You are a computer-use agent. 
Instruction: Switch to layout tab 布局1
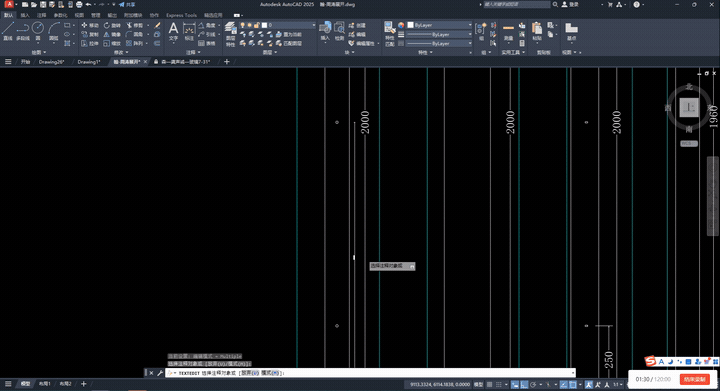click(45, 384)
